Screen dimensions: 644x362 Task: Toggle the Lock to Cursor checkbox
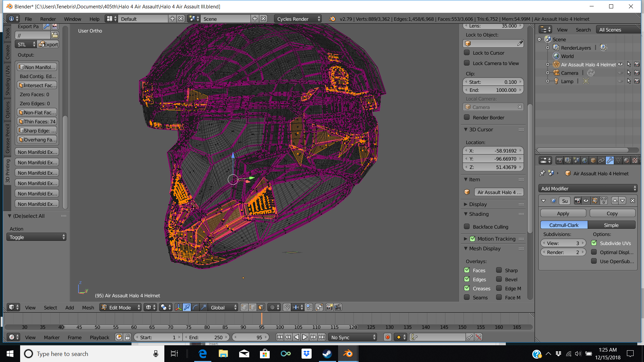(x=467, y=53)
